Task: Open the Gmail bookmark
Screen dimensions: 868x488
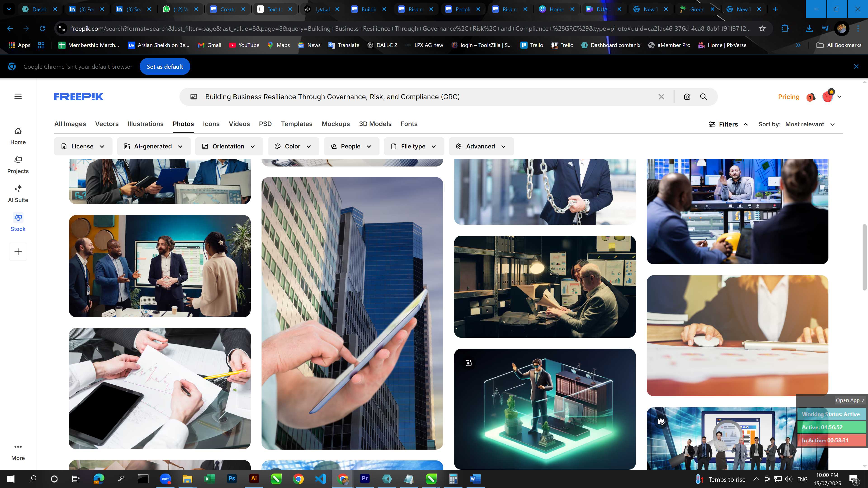Action: tap(209, 45)
